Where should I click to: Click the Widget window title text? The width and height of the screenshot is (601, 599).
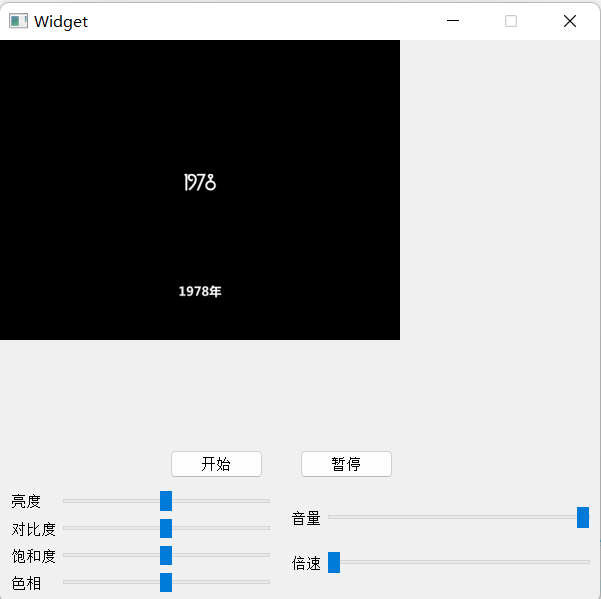[61, 22]
